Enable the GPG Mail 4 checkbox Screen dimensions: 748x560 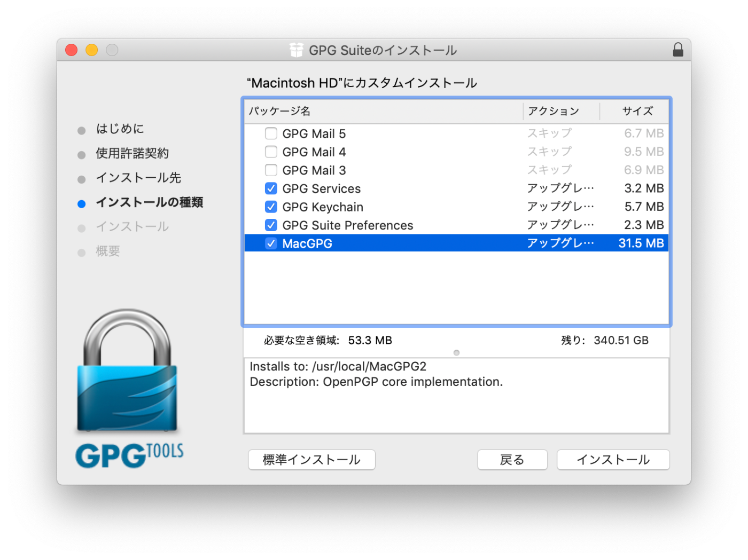(271, 152)
